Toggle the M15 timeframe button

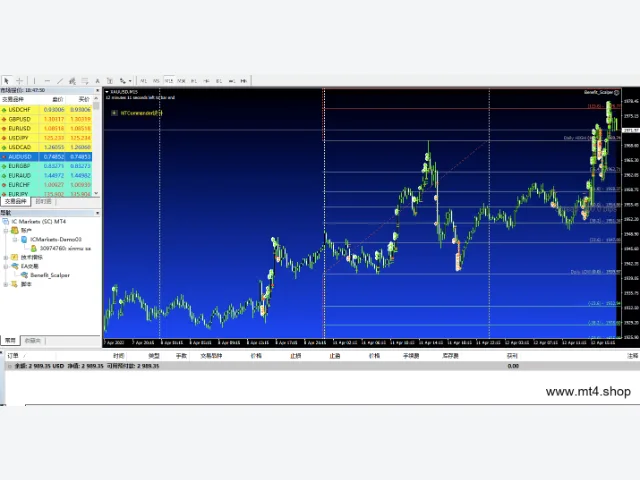(x=169, y=81)
